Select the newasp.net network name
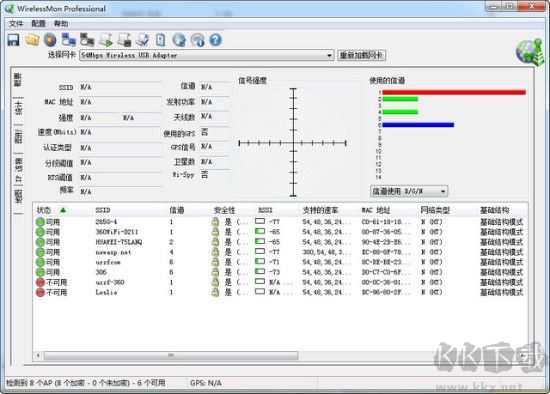This screenshot has width=550, height=394. 113,252
